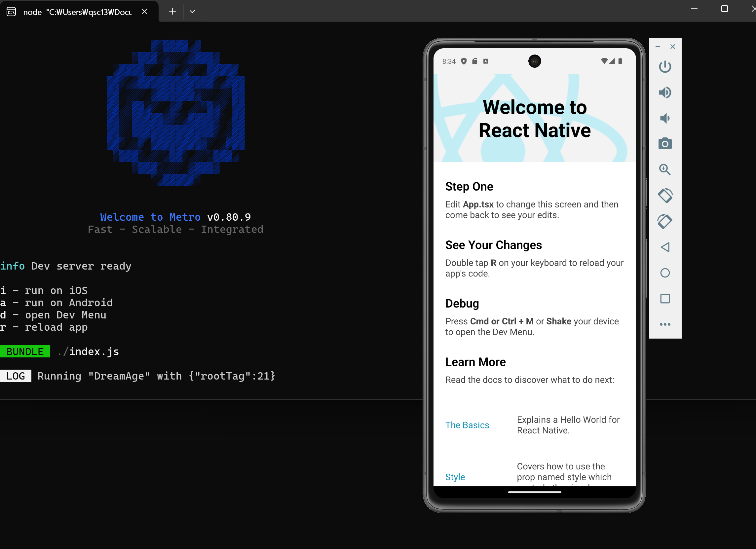Click the phone clock showing 8:34

tap(449, 61)
